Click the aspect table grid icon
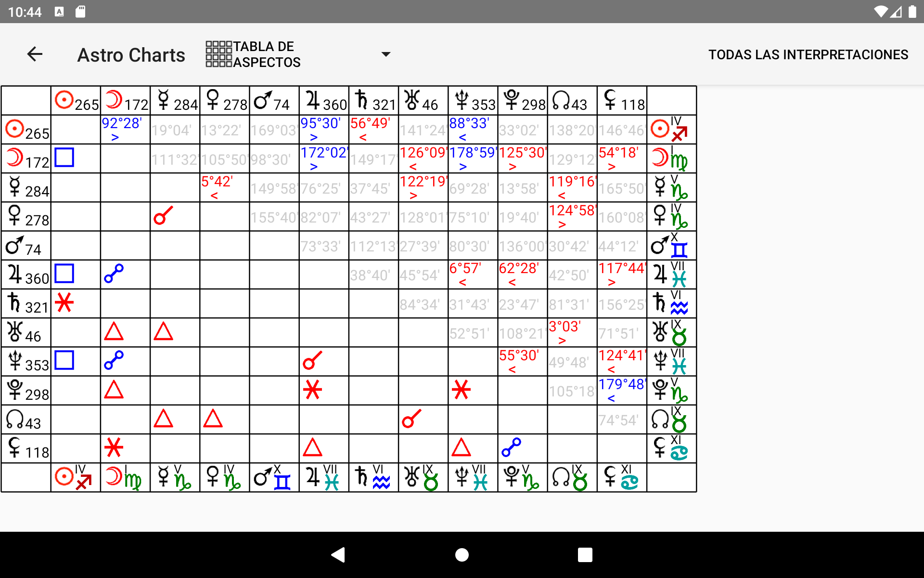The image size is (924, 578). point(219,54)
